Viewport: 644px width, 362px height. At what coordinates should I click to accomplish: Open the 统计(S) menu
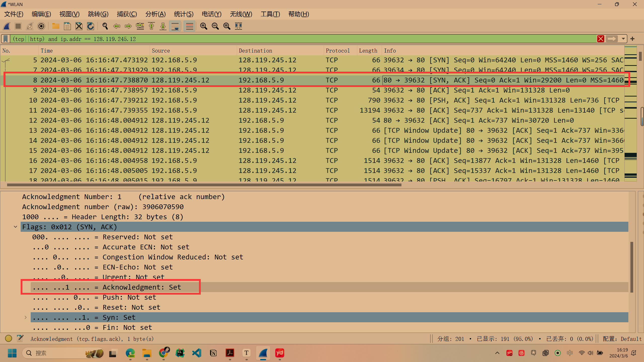click(183, 14)
